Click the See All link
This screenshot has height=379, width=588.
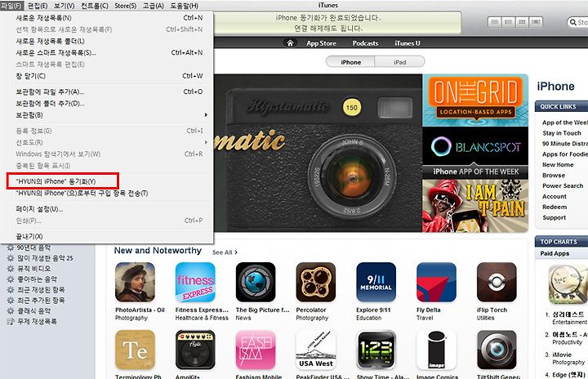225,252
